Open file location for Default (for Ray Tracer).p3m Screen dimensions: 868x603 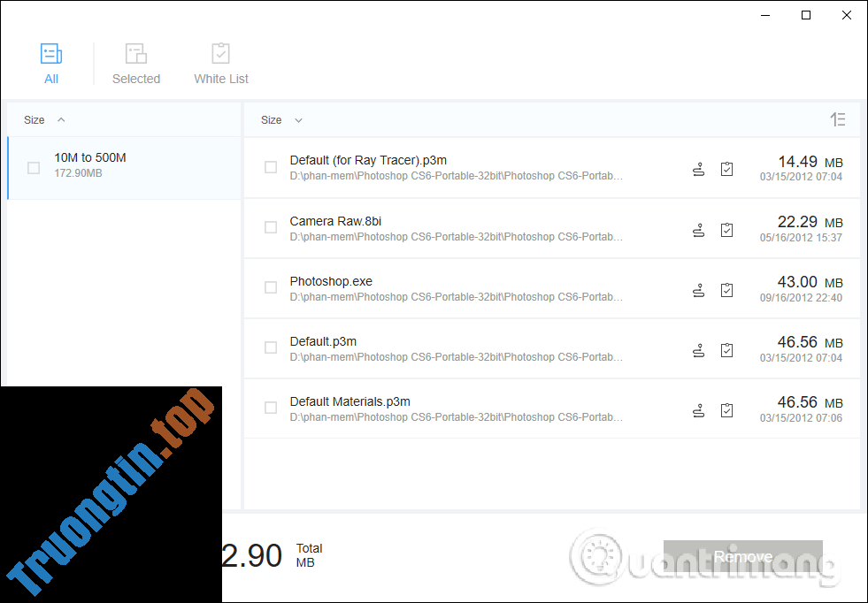pos(698,169)
